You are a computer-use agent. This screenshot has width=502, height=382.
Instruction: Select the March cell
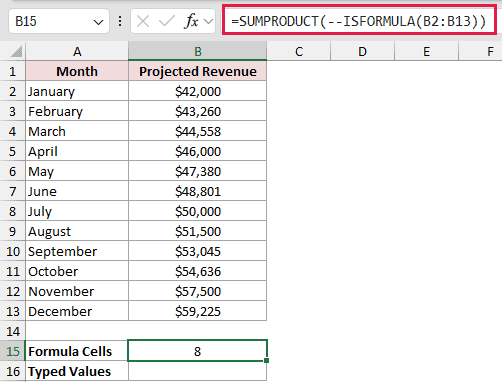(x=77, y=131)
